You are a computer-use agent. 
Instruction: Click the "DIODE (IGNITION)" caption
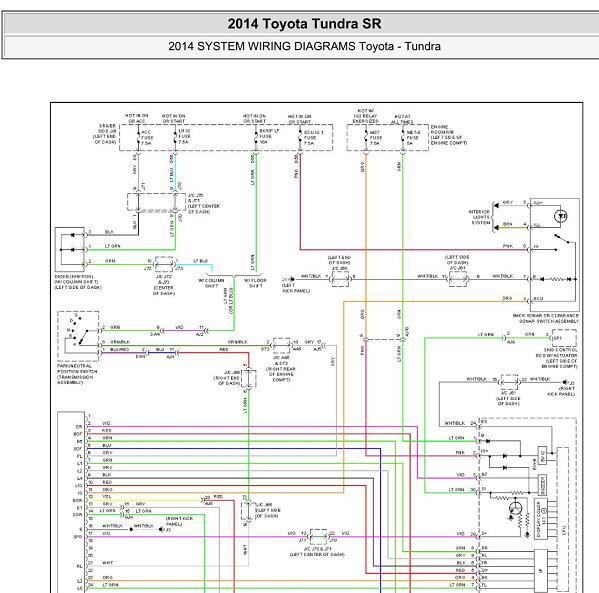point(78,282)
